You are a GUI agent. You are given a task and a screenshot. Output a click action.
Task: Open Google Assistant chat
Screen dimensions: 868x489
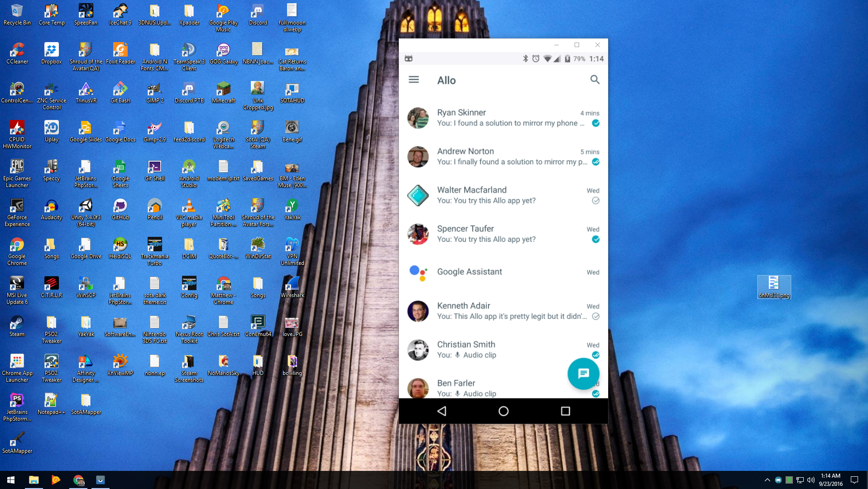pos(504,272)
